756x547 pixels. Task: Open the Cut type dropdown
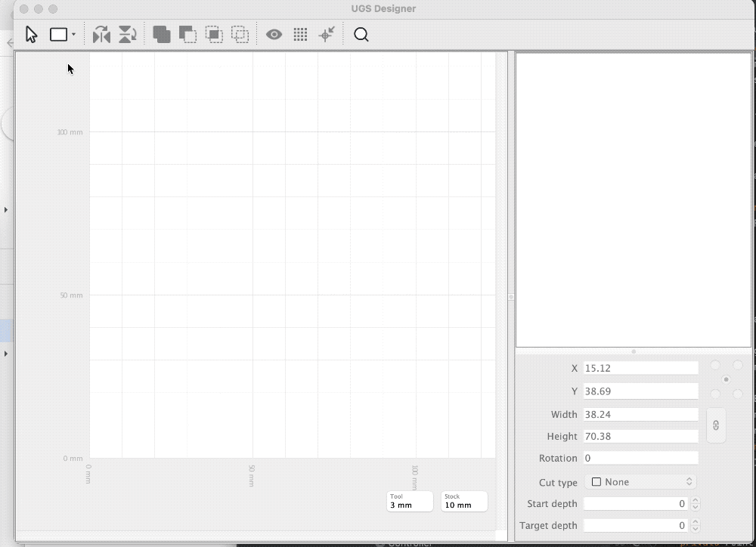(x=640, y=481)
